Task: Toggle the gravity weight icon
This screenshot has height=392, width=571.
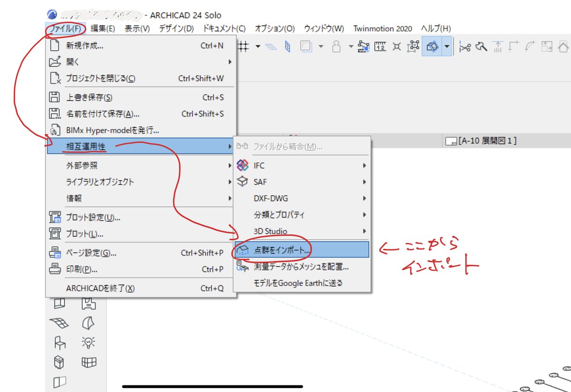Action: tap(336, 47)
